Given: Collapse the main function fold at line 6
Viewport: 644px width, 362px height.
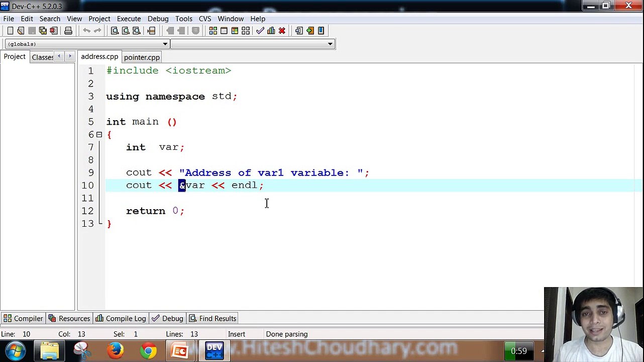Looking at the screenshot, I should point(99,134).
